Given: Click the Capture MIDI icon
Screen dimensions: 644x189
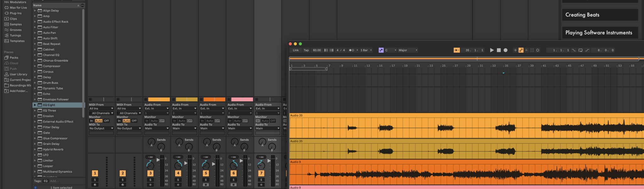Looking at the screenshot, I should point(532,50).
